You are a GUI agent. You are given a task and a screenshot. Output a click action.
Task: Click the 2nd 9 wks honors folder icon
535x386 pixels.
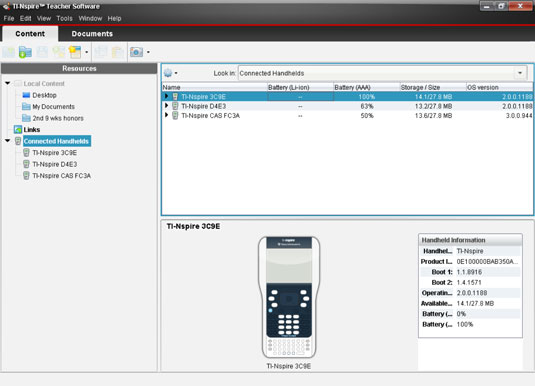26,118
